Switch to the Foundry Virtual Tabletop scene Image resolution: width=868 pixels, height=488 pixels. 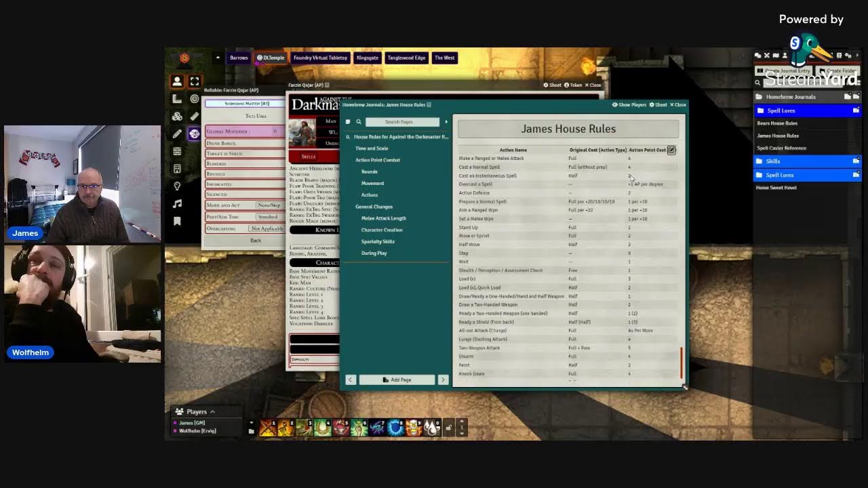pyautogui.click(x=320, y=58)
